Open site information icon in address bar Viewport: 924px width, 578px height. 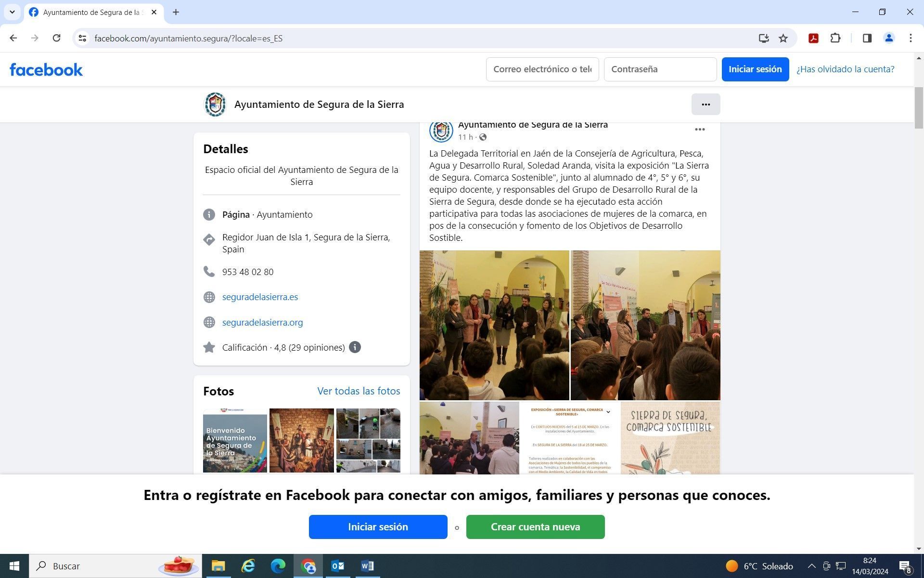(x=82, y=38)
